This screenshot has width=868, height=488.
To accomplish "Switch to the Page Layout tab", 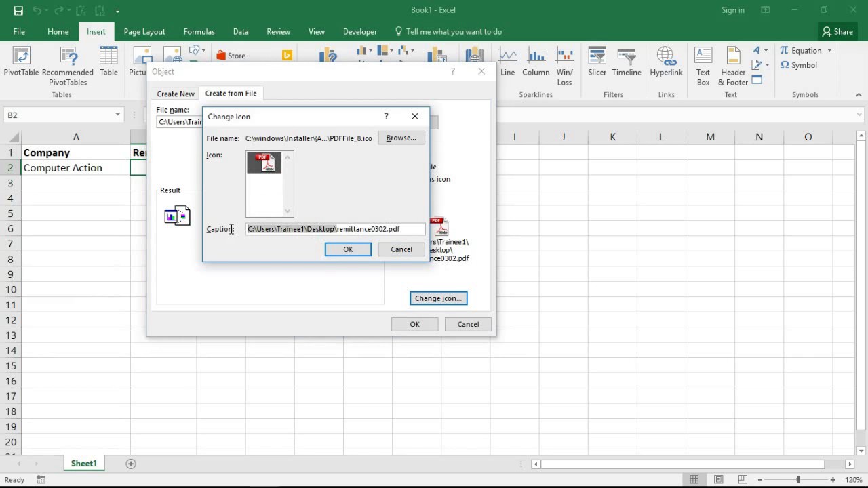I will [144, 32].
